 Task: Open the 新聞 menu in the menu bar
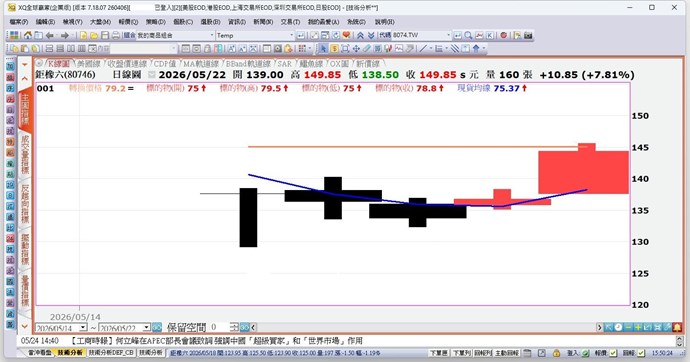click(263, 22)
